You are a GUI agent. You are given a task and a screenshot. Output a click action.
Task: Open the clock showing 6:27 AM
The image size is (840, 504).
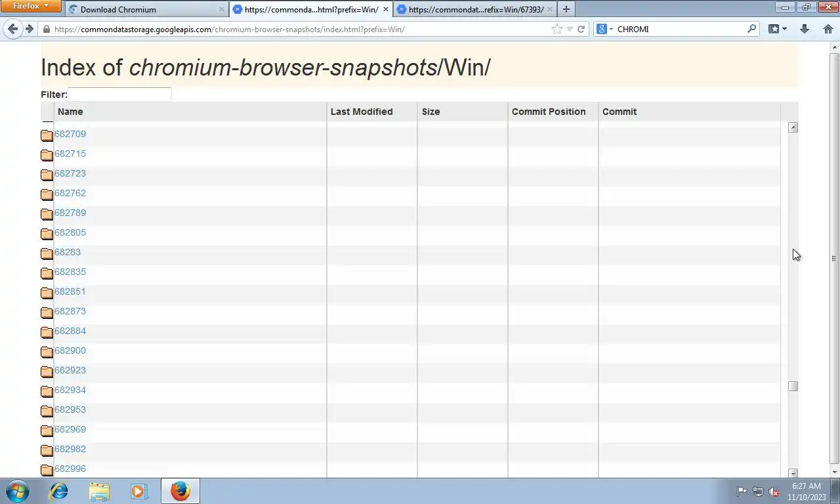pyautogui.click(x=806, y=491)
